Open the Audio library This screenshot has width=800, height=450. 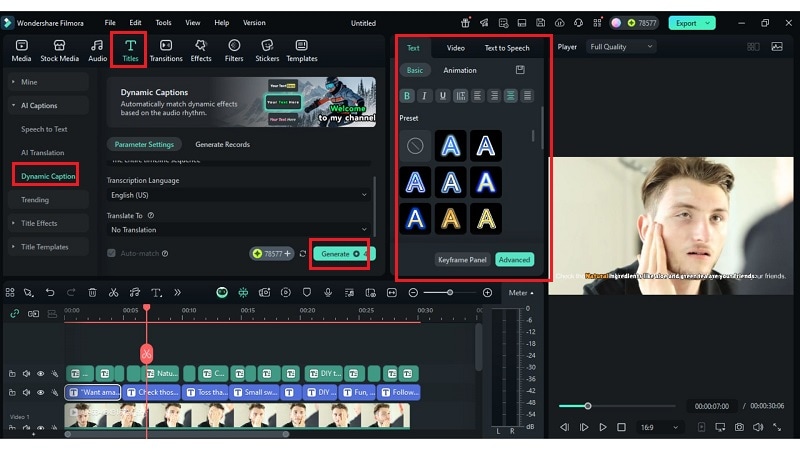pyautogui.click(x=97, y=51)
